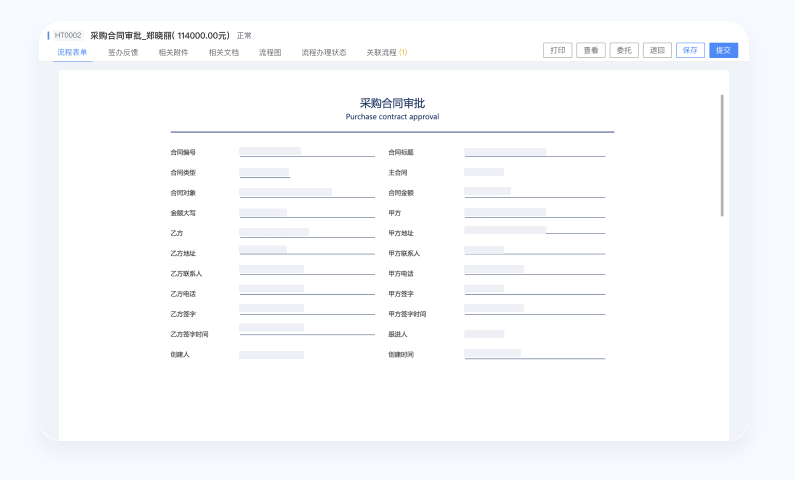
Task: Click the 乙方联系人 input field
Action: coord(306,270)
